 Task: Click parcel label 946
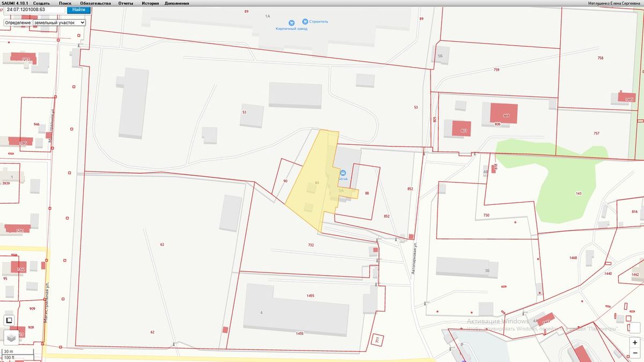click(36, 124)
